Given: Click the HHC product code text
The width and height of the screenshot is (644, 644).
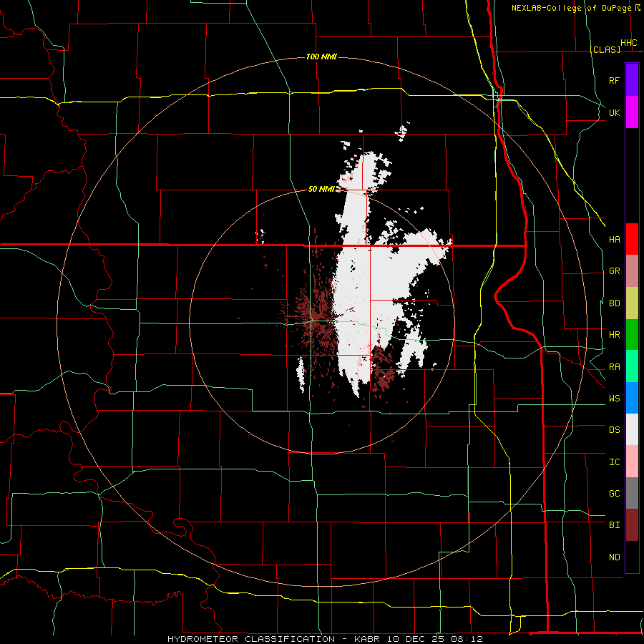Looking at the screenshot, I should 629,43.
